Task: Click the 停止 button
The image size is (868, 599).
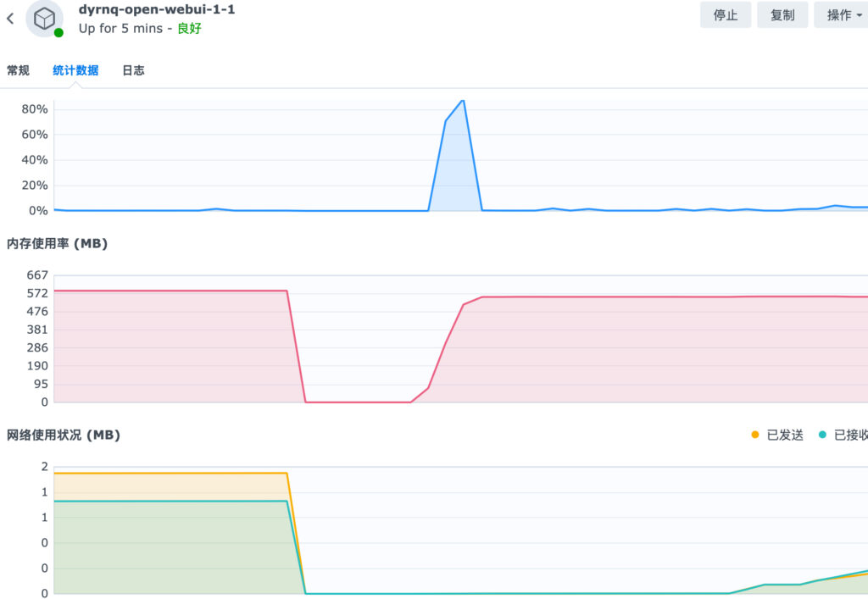Action: click(x=726, y=15)
